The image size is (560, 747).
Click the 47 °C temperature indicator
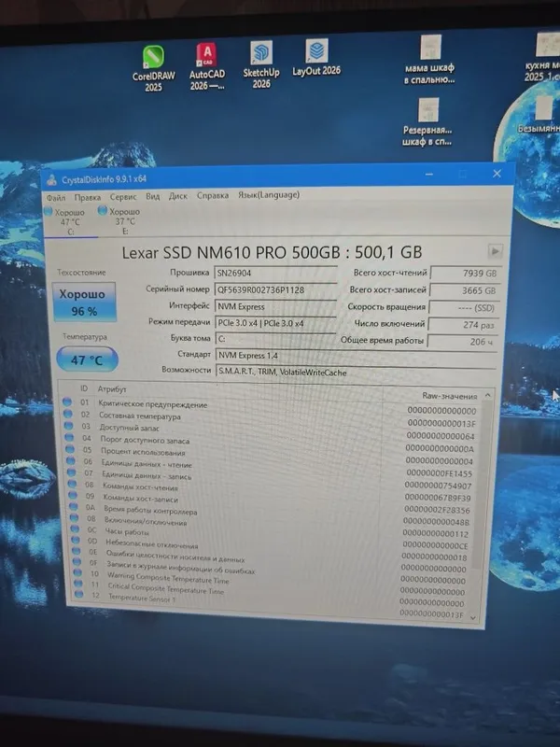[87, 359]
